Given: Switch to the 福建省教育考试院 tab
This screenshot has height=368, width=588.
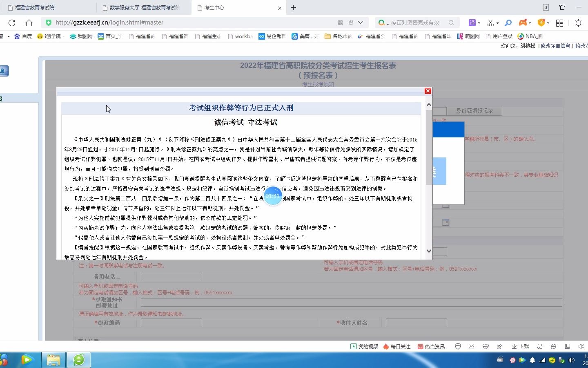Looking at the screenshot, I should (48, 7).
